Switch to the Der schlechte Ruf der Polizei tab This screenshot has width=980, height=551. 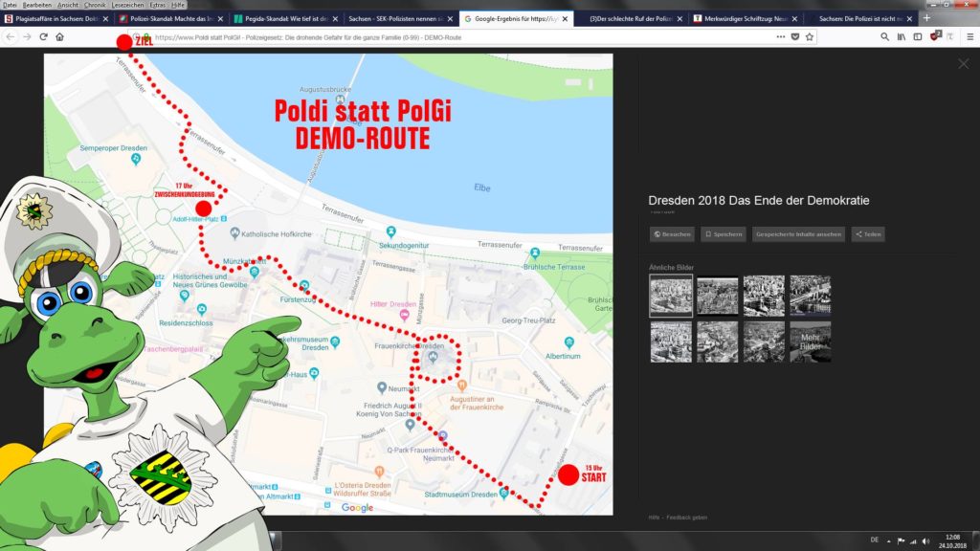(632, 19)
